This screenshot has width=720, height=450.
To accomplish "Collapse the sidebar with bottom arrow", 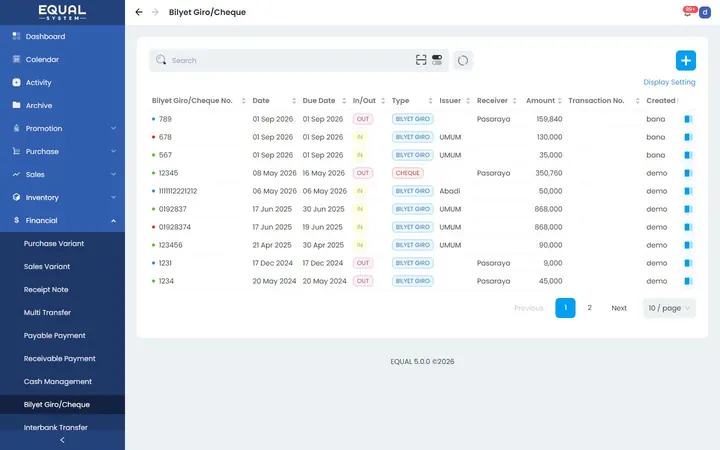I will [62, 440].
